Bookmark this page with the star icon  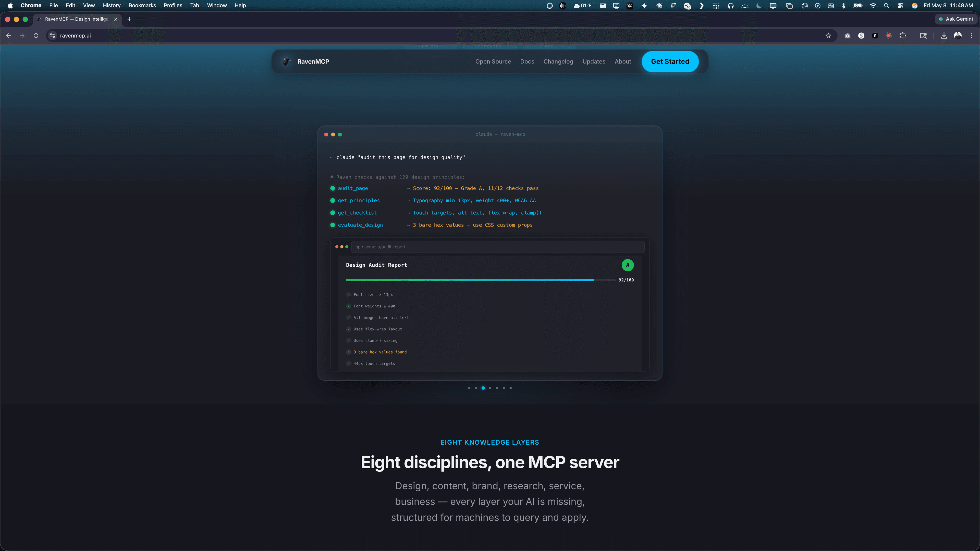[x=828, y=36]
